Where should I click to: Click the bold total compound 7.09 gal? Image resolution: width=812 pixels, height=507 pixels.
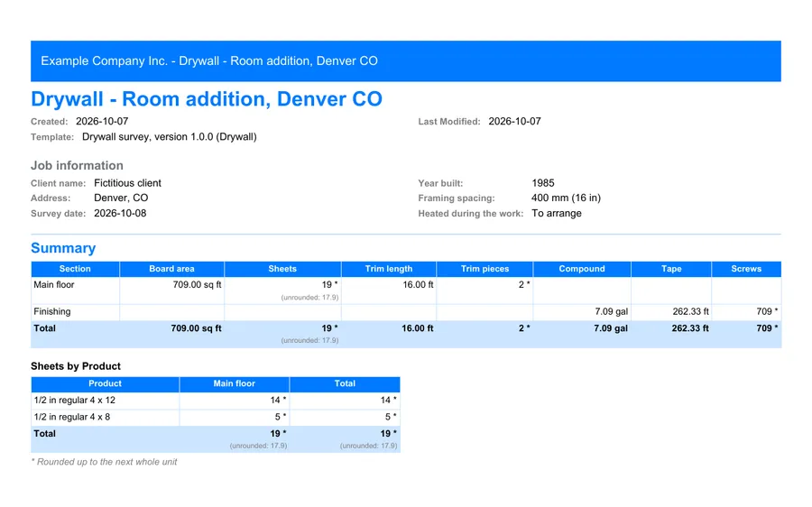(x=611, y=328)
